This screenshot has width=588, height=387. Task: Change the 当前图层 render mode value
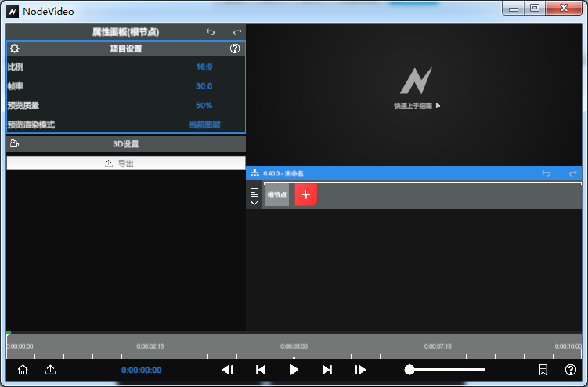pyautogui.click(x=204, y=125)
